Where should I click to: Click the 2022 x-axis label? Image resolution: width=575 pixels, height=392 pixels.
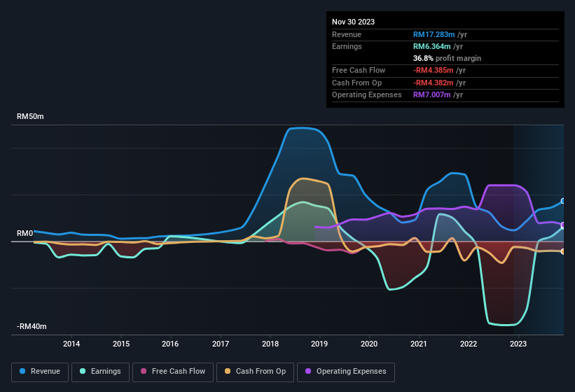(469, 344)
